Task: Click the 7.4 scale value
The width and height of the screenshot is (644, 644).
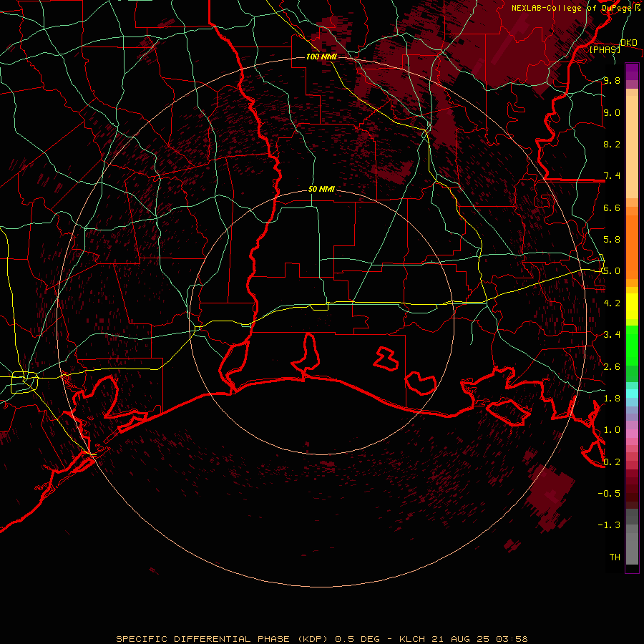Action: 612,176
